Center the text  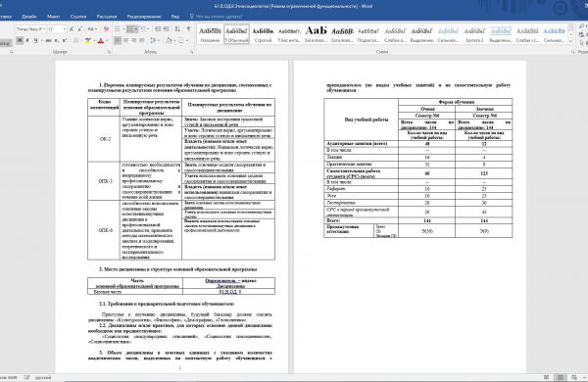[x=125, y=40]
